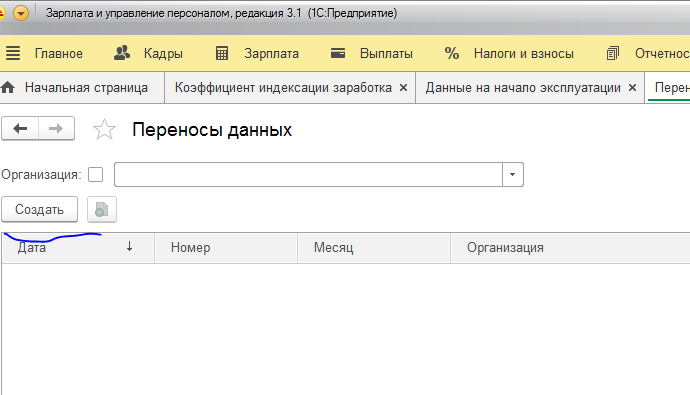Viewport: 690px width, 395px height.
Task: Sort by the Дата column header
Action: 78,248
